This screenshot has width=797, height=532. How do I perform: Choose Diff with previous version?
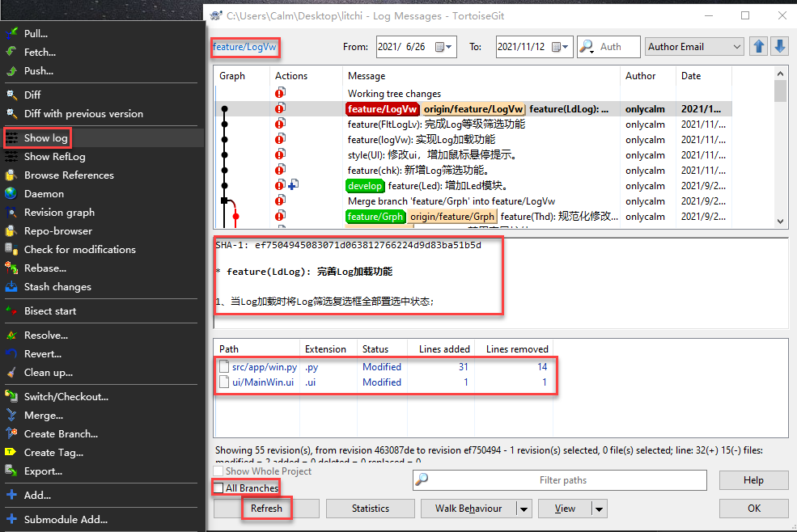coord(104,114)
